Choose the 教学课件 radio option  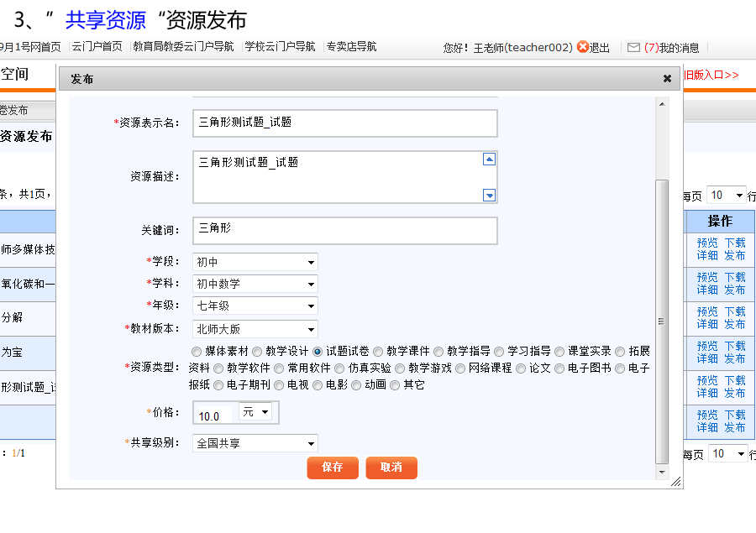pos(379,352)
